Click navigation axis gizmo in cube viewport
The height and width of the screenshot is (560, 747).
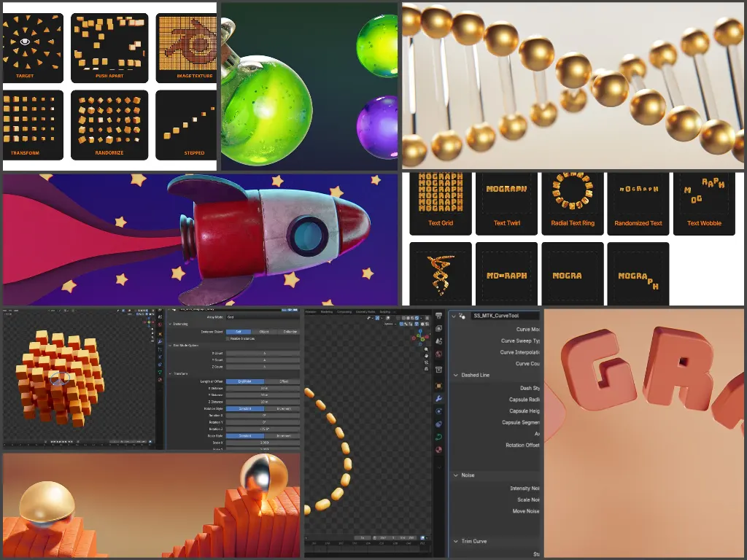[x=149, y=321]
